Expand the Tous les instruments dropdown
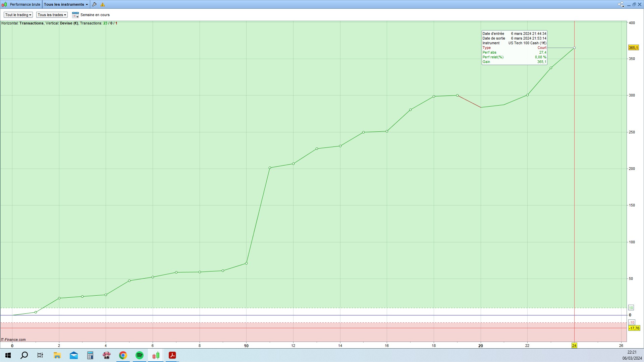The width and height of the screenshot is (644, 362). (x=66, y=4)
